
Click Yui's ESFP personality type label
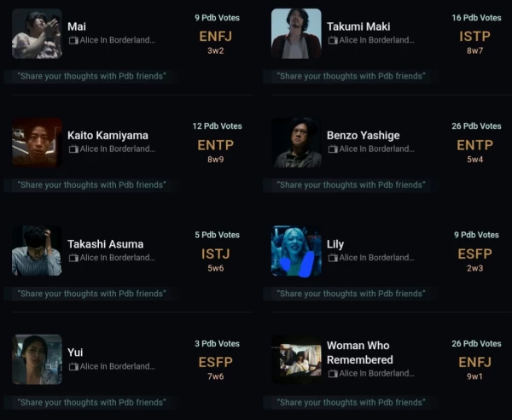[215, 362]
